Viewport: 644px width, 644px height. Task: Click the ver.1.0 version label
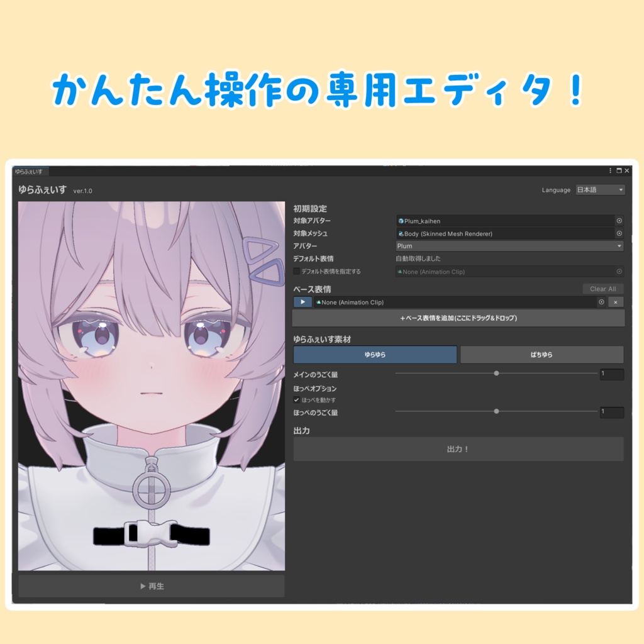pos(82,191)
